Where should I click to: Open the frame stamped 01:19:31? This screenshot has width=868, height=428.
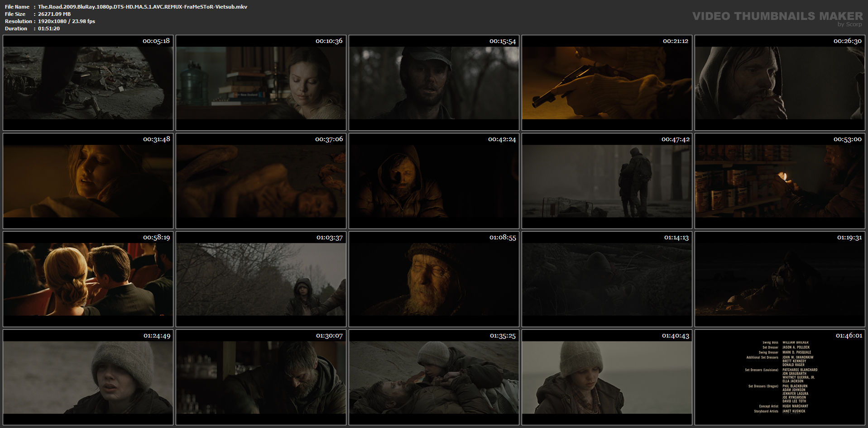click(x=780, y=279)
